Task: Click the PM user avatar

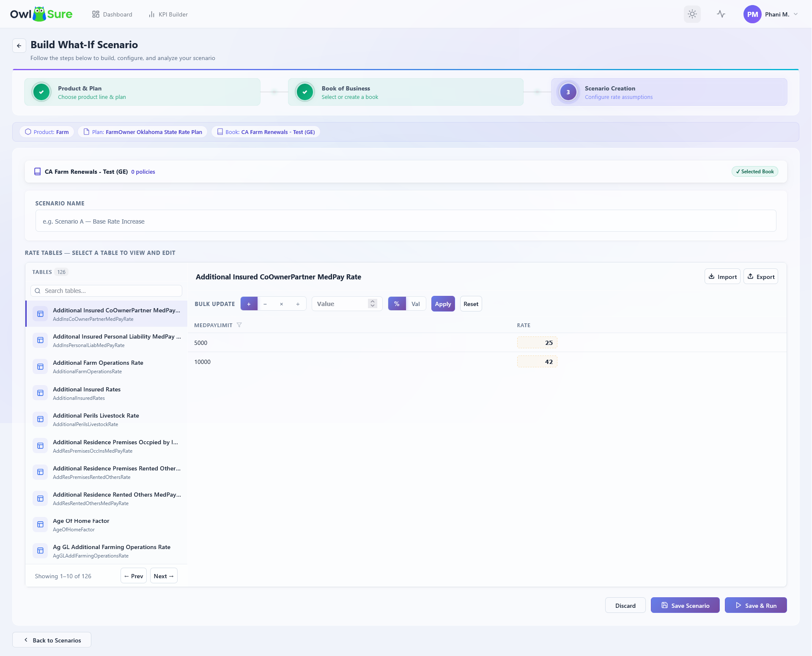Action: pyautogui.click(x=752, y=14)
